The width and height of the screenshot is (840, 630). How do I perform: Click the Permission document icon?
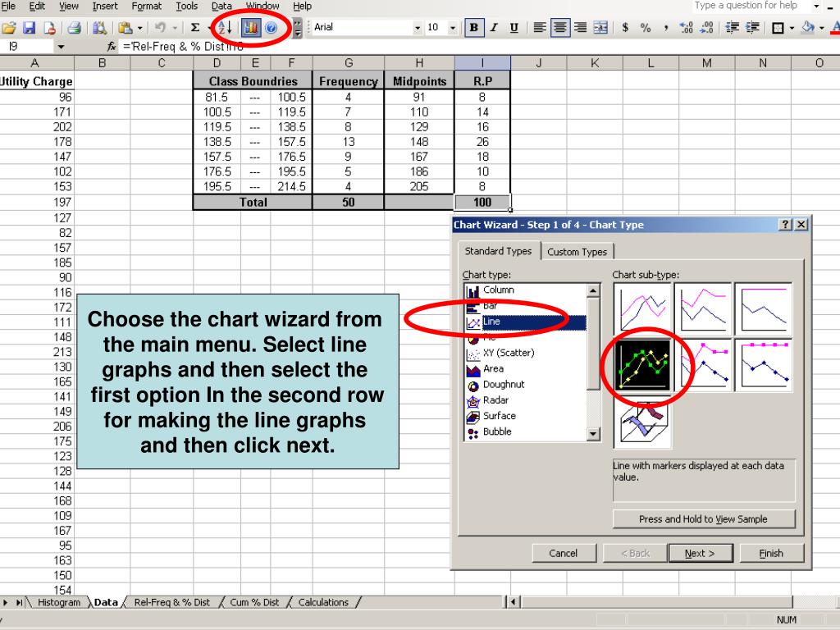49,27
